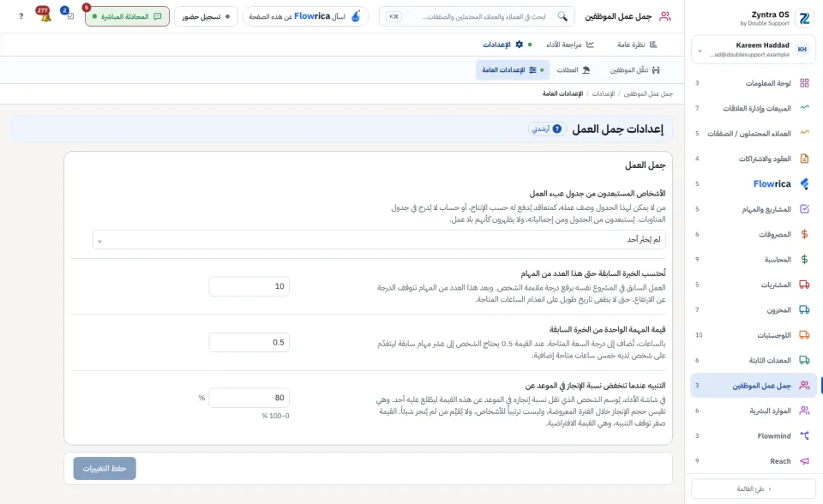Click the expenses dollar icon

coord(804,234)
